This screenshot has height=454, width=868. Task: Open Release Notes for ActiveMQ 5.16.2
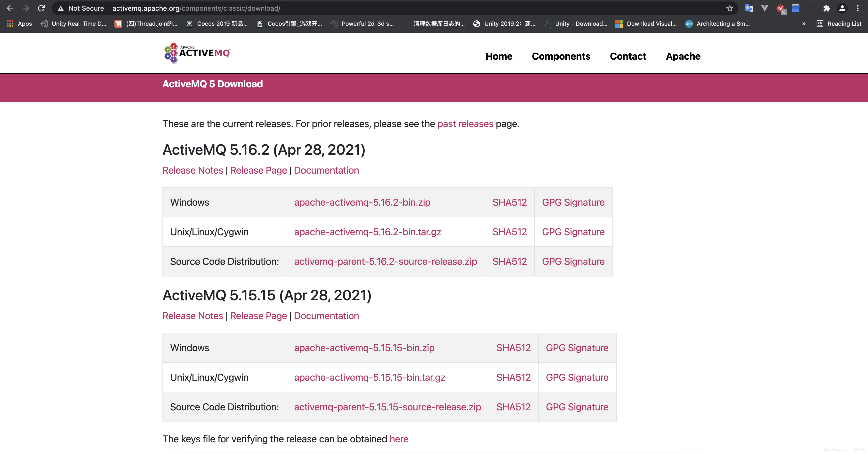193,170
